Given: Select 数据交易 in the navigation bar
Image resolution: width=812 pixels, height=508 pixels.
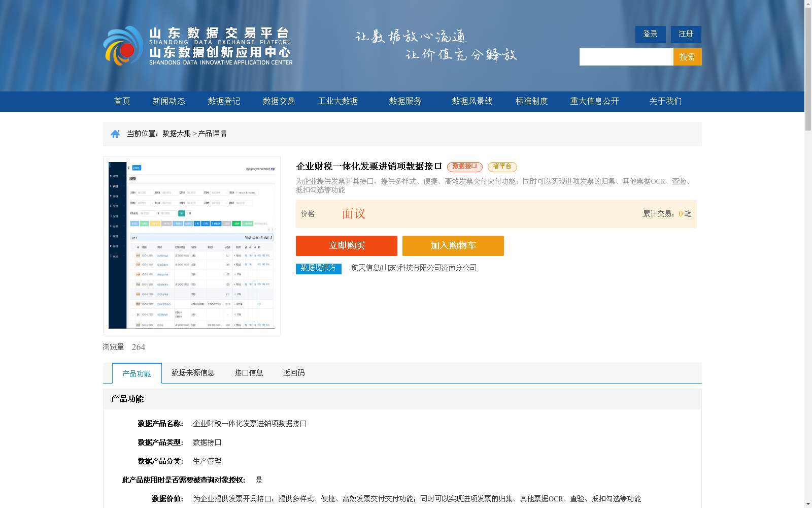Looking at the screenshot, I should click(x=279, y=101).
